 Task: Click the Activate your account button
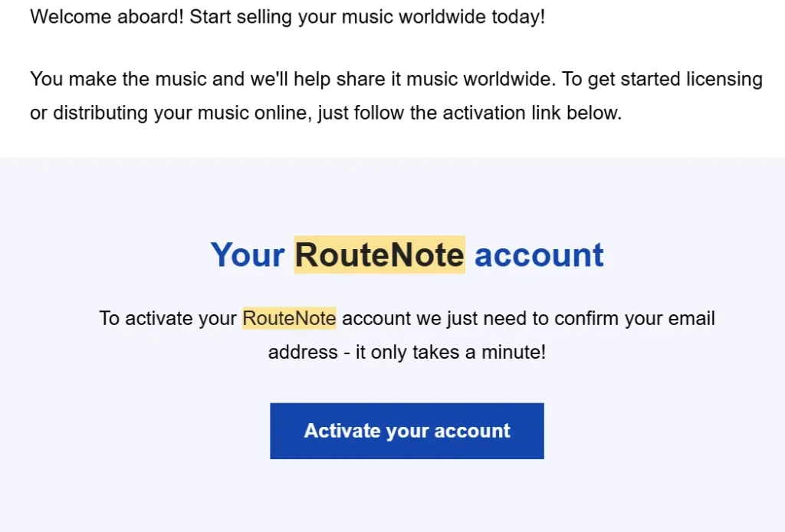pos(406,431)
